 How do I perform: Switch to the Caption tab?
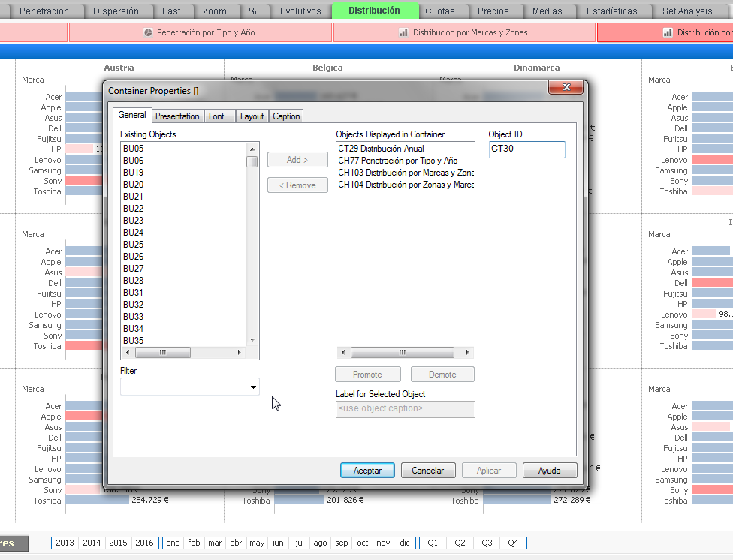pos(287,116)
